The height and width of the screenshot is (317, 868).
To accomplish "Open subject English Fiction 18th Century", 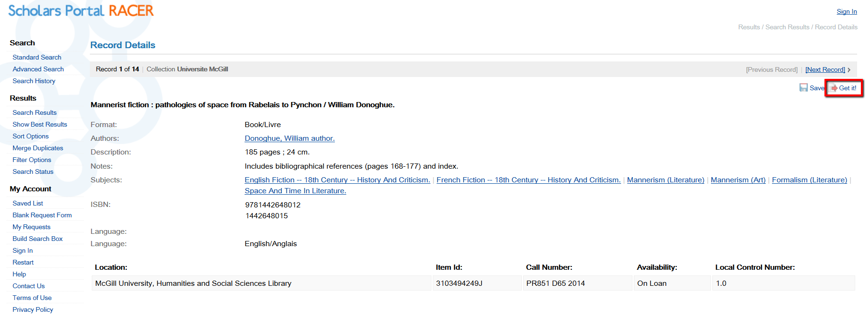I will 337,180.
